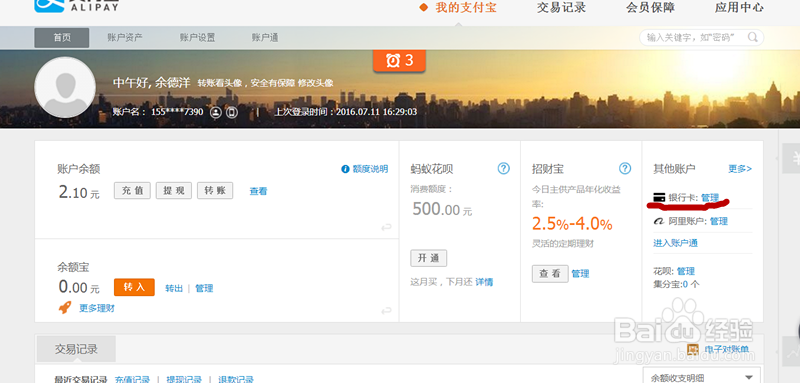
Task: Click 管理 link next to 银行卡
Action: (x=710, y=197)
